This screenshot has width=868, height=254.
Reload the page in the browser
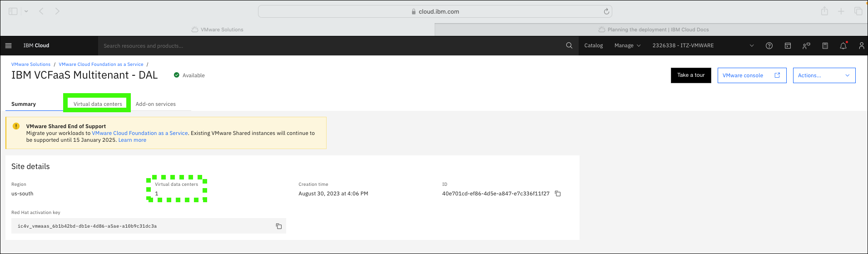point(606,11)
